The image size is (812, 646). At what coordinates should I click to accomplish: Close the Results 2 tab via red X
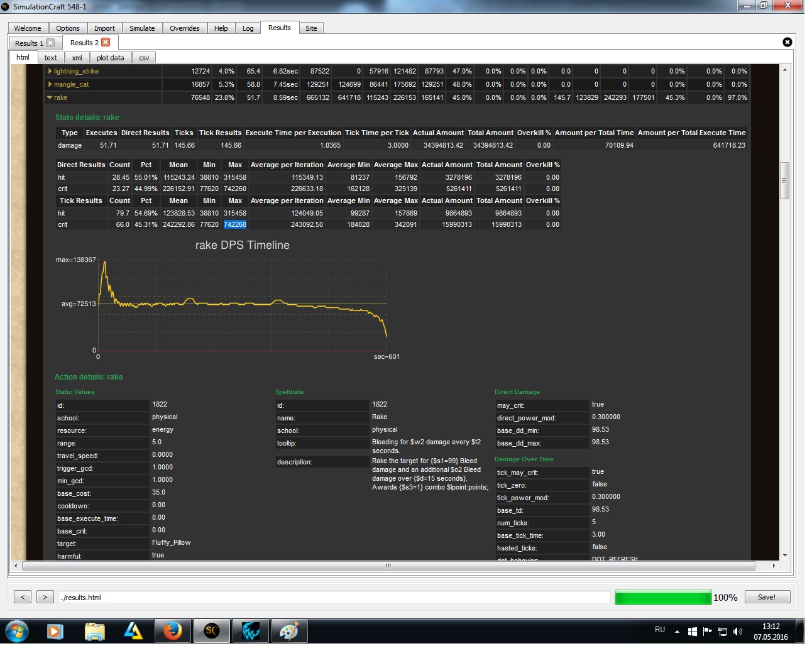point(106,42)
